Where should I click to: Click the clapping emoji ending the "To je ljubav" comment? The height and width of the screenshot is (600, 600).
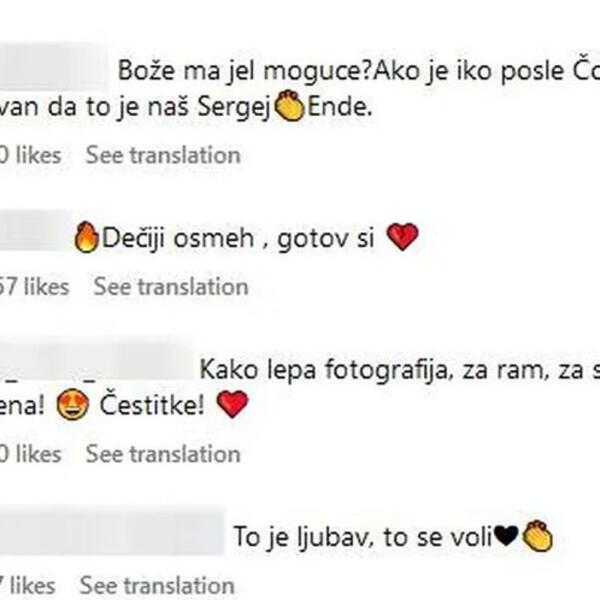point(537,536)
